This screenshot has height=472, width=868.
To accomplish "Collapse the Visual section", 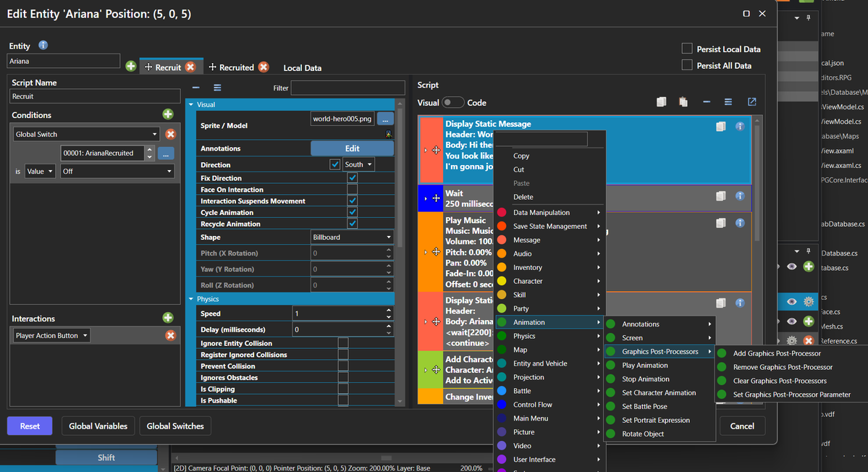I will [x=192, y=104].
